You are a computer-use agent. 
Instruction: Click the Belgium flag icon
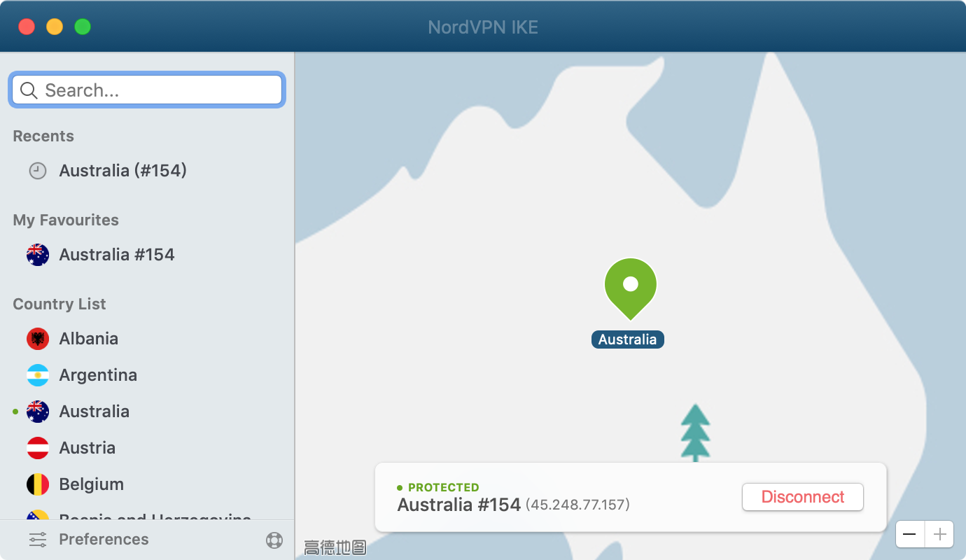[38, 484]
